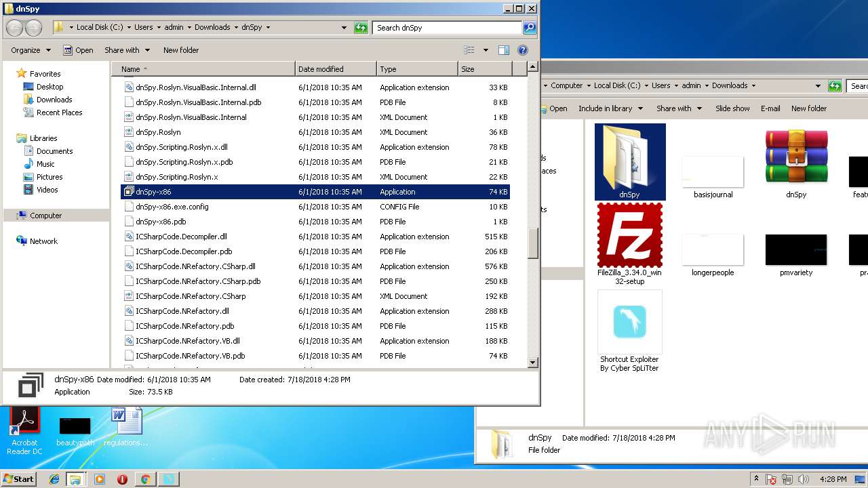This screenshot has height=488, width=868.
Task: Open the Organize dropdown menu
Action: [31, 50]
